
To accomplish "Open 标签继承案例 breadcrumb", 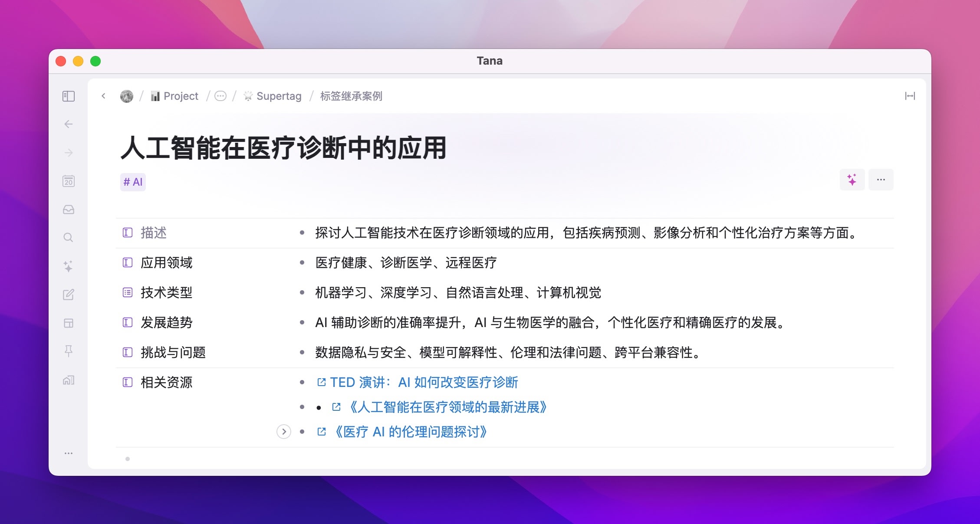I will 351,96.
